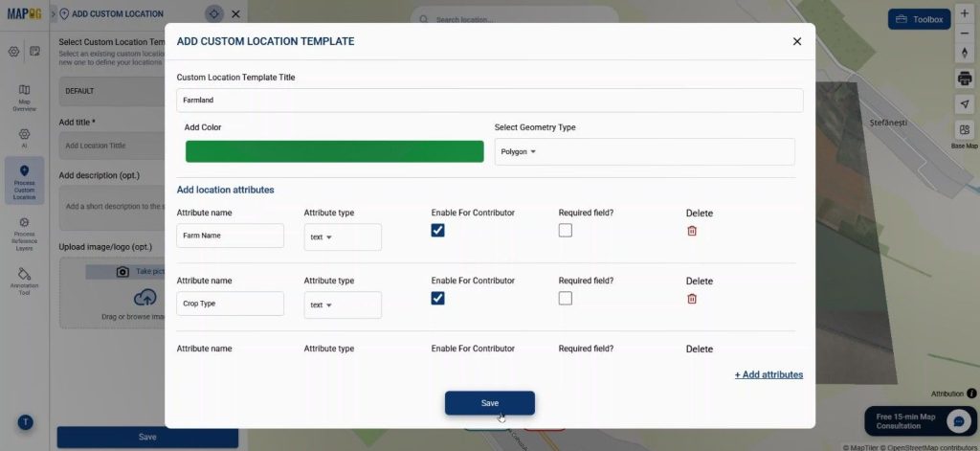Save the custom location template dialog
This screenshot has height=451, width=980.
point(490,403)
